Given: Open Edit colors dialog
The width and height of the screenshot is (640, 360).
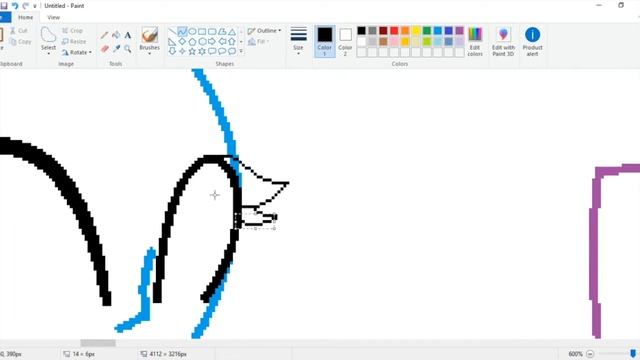Looking at the screenshot, I should click(x=475, y=41).
